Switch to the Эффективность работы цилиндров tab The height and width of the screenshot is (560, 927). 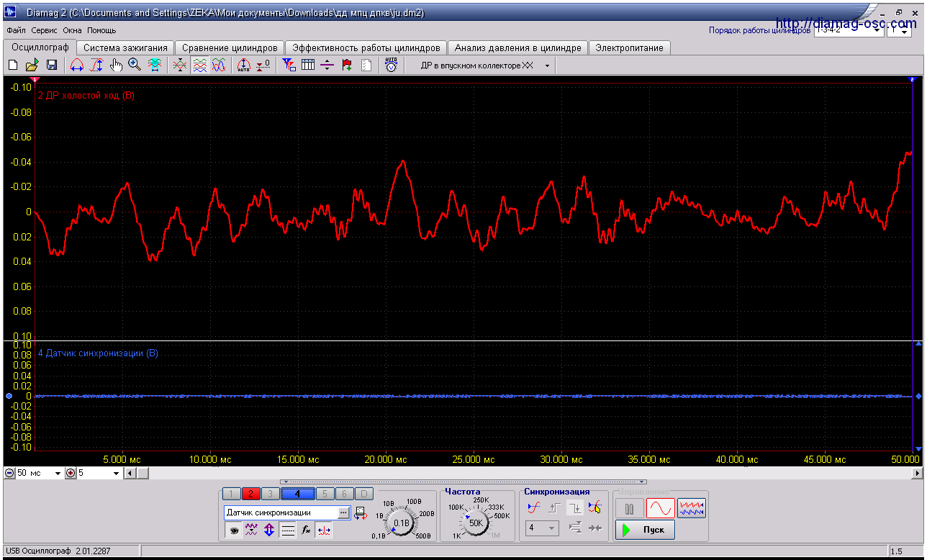(x=366, y=48)
